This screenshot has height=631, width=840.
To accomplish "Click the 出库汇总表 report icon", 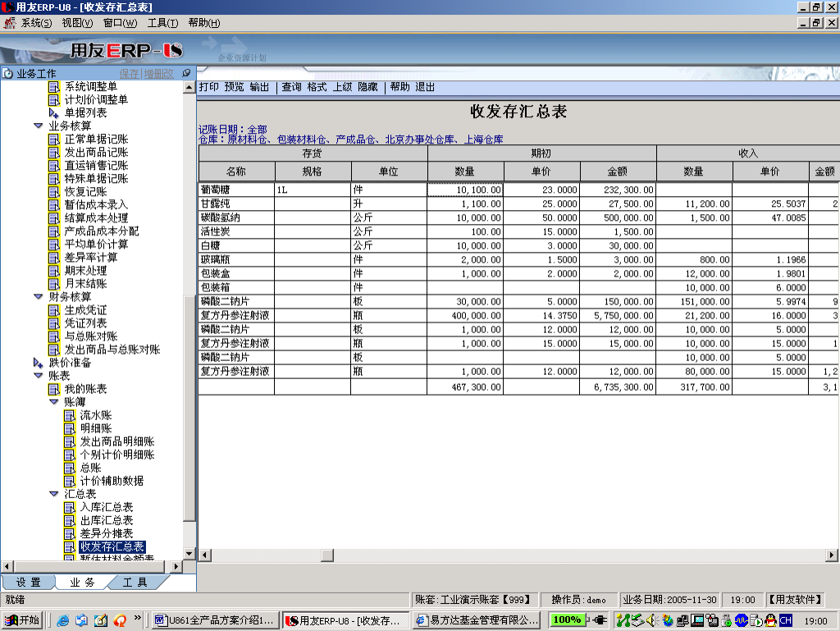I will click(70, 521).
